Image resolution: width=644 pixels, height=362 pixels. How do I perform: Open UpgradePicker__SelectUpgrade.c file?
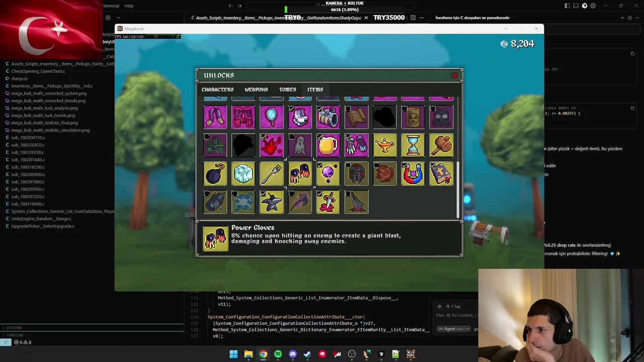click(43, 226)
